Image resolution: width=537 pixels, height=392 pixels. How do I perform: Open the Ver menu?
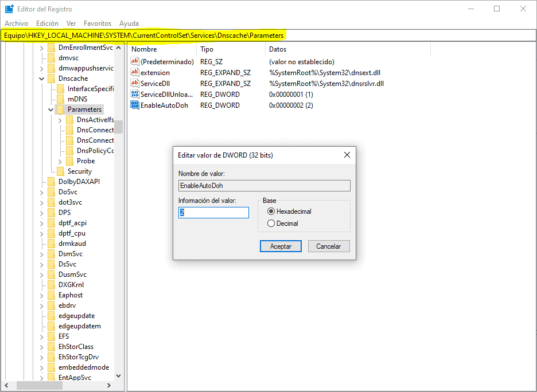click(71, 23)
